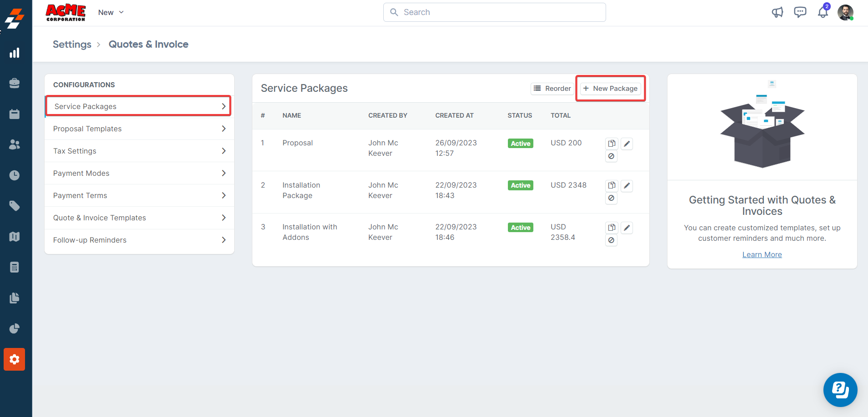The height and width of the screenshot is (417, 868).
Task: Click the Learn More link
Action: [x=762, y=254]
